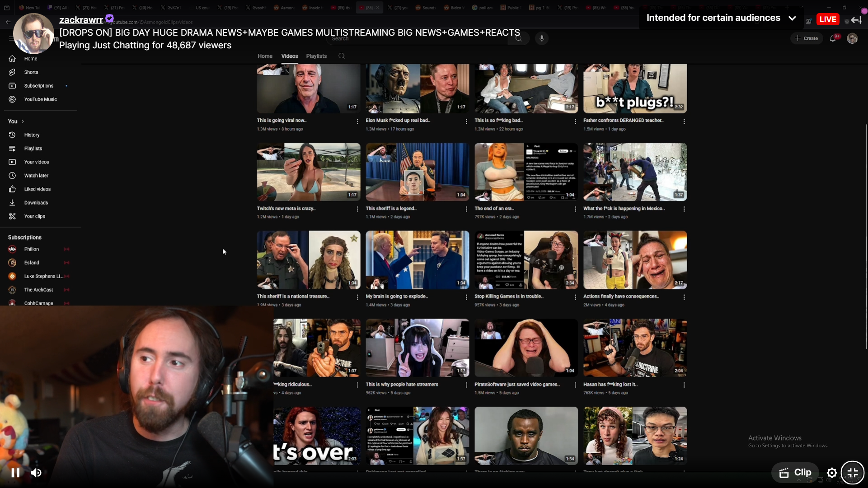Click the browser back arrow
The image size is (868, 488).
point(8,22)
